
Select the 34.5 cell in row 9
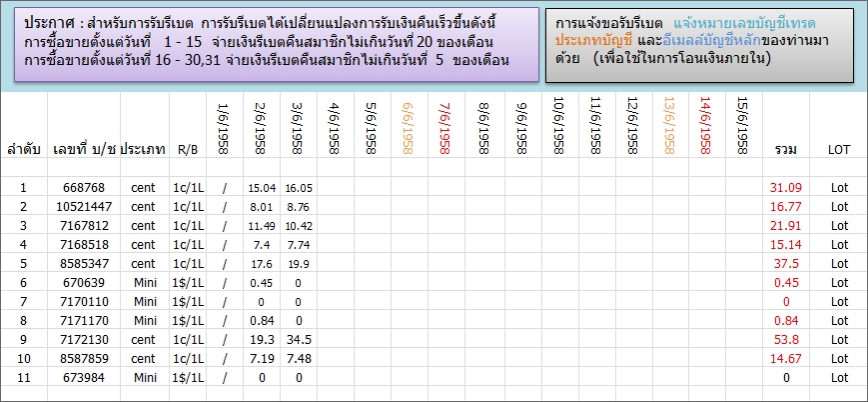[299, 339]
